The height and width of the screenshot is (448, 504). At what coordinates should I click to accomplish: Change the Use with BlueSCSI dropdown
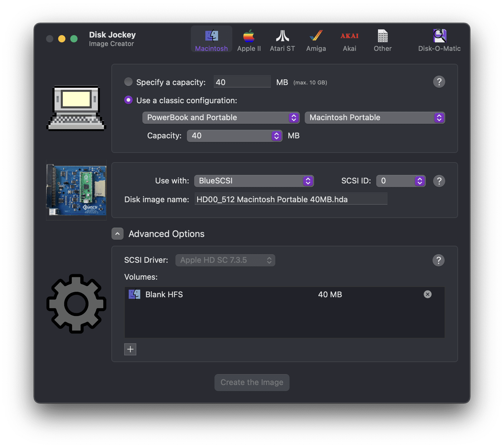pyautogui.click(x=254, y=181)
